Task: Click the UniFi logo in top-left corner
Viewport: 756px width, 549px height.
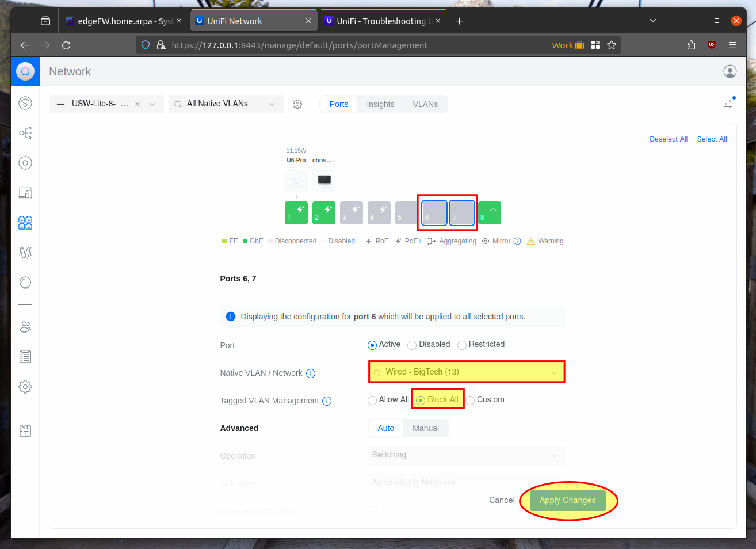Action: tap(25, 71)
